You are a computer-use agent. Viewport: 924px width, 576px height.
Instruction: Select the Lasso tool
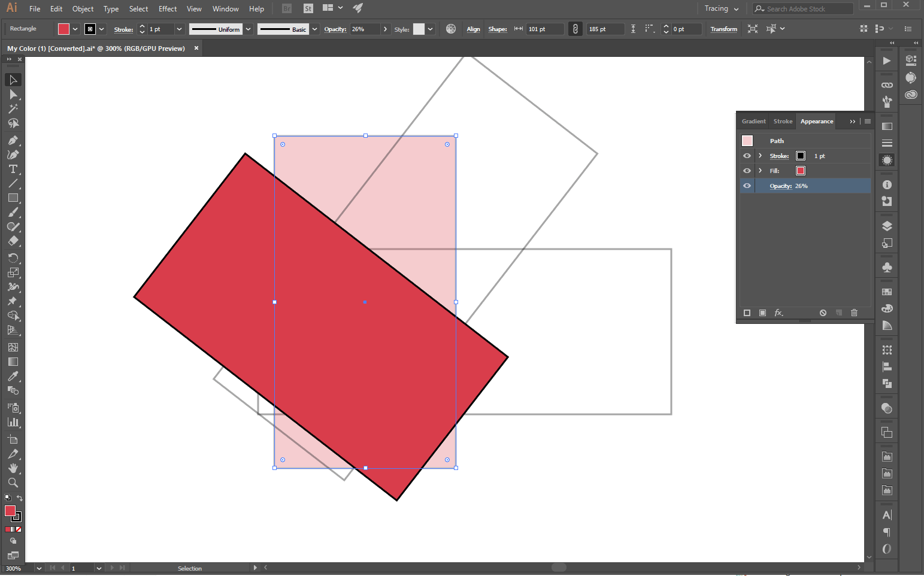(13, 123)
